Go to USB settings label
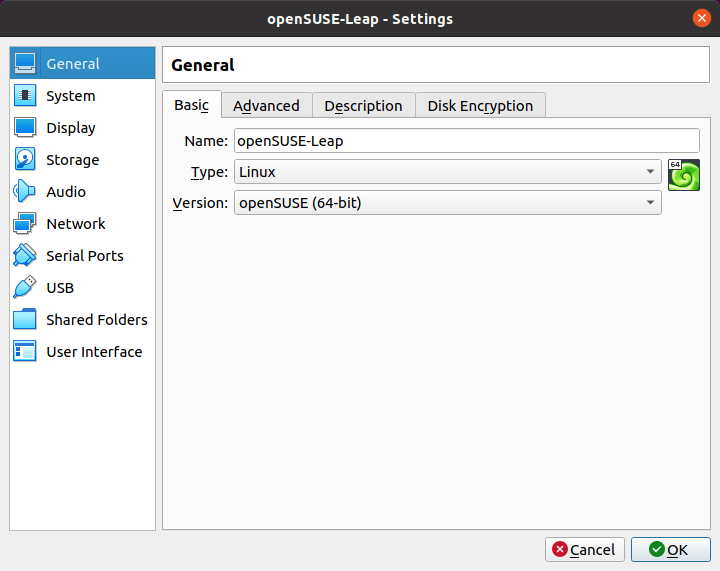Viewport: 720px width, 571px height. pos(60,288)
